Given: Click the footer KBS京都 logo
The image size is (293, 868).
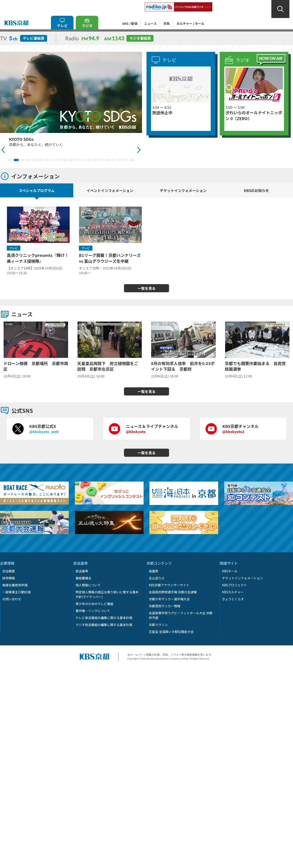Looking at the screenshot, I should 94,656.
